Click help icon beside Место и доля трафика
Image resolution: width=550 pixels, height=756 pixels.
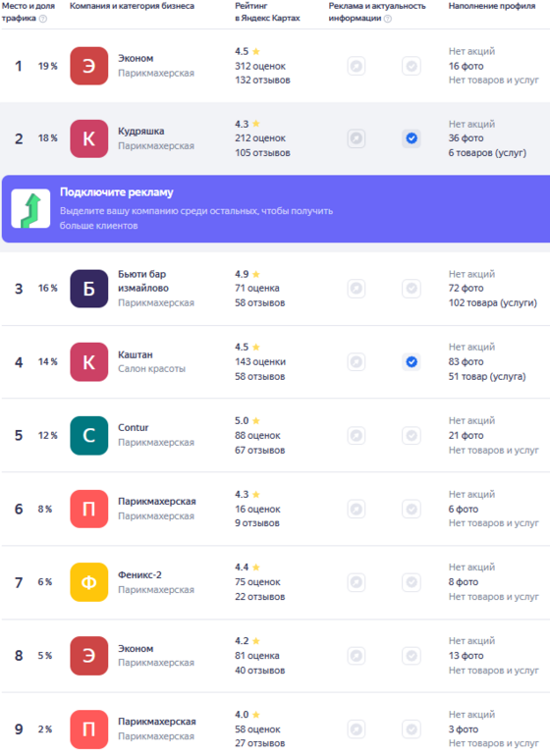pos(43,19)
